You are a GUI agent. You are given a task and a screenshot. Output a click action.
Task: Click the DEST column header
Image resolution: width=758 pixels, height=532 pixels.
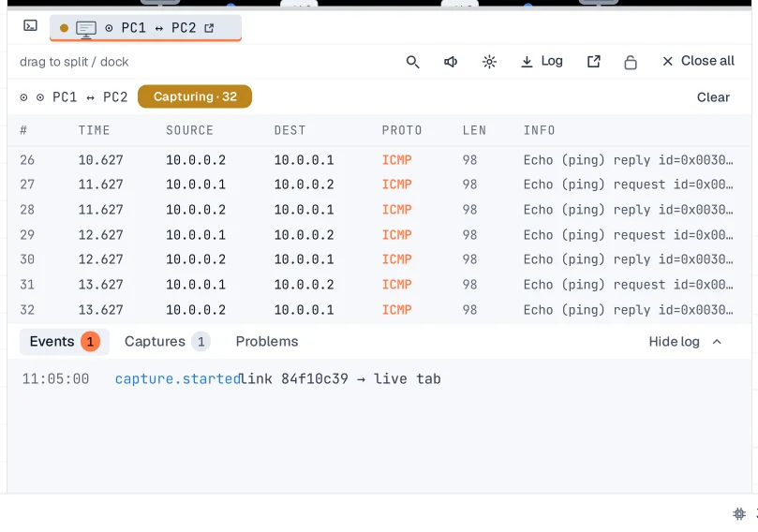pyautogui.click(x=290, y=130)
